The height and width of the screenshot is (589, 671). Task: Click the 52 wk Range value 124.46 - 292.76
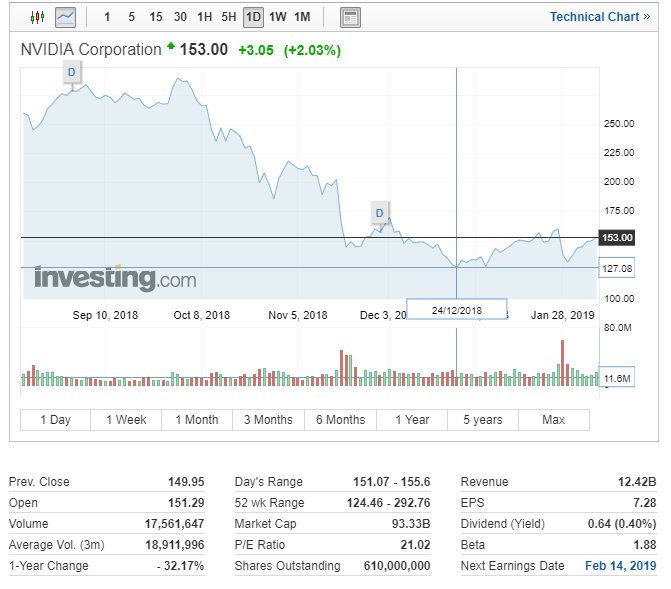pyautogui.click(x=389, y=503)
